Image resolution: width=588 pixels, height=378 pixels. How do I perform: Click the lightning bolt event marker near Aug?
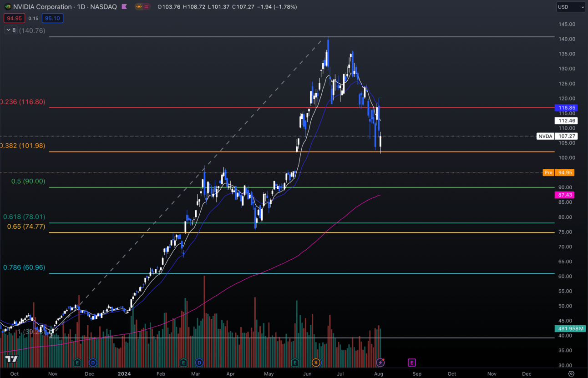coord(380,363)
